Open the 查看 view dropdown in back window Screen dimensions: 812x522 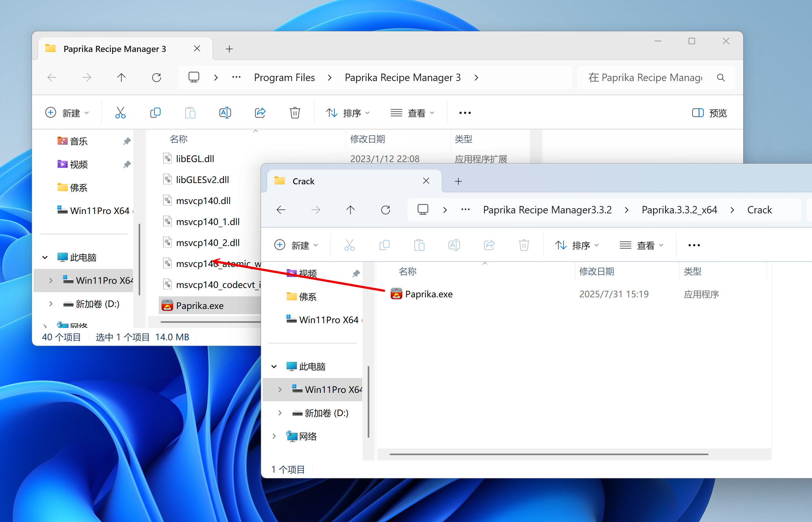(x=412, y=113)
